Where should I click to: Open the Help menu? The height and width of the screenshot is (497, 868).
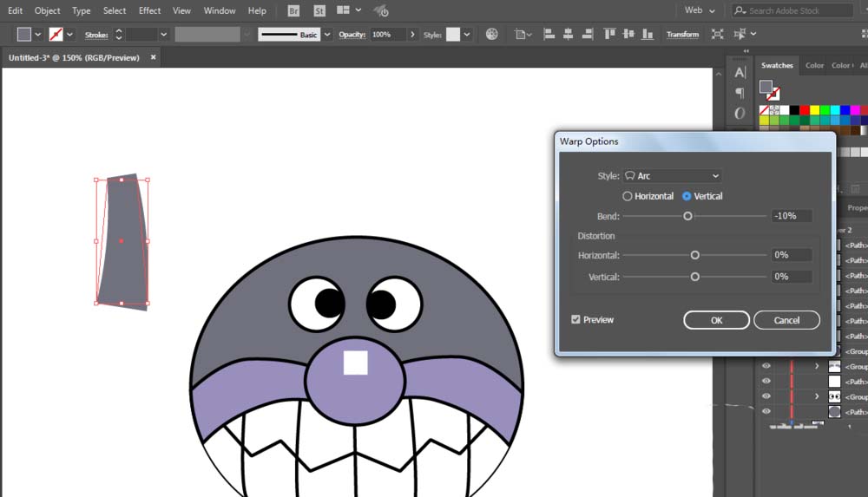257,10
